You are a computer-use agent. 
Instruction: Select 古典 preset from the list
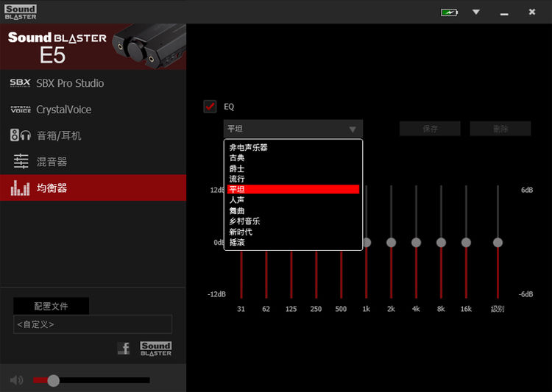tap(237, 158)
